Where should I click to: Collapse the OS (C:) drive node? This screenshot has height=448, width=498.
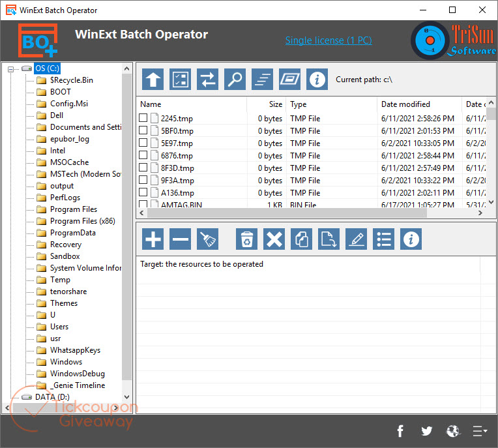tap(11, 69)
